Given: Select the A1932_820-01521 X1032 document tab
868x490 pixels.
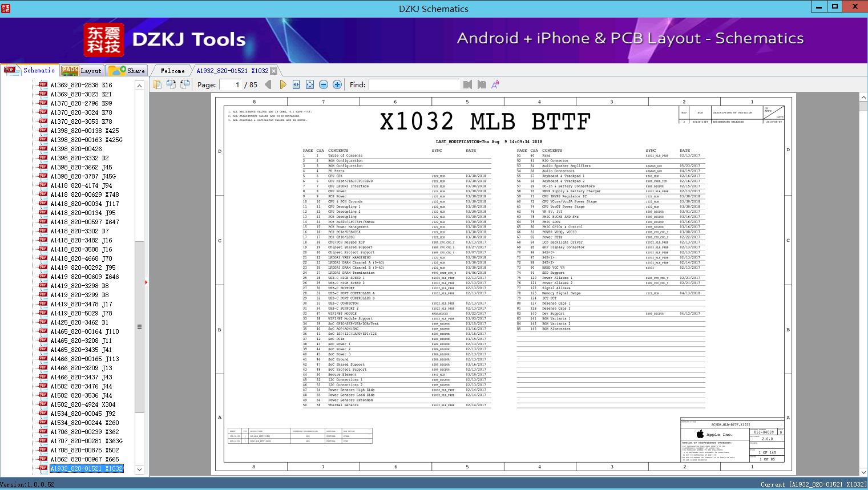Looking at the screenshot, I should coord(232,71).
